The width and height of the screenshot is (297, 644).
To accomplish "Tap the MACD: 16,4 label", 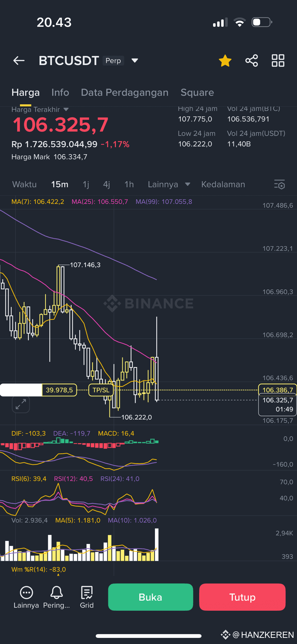I will tap(116, 434).
